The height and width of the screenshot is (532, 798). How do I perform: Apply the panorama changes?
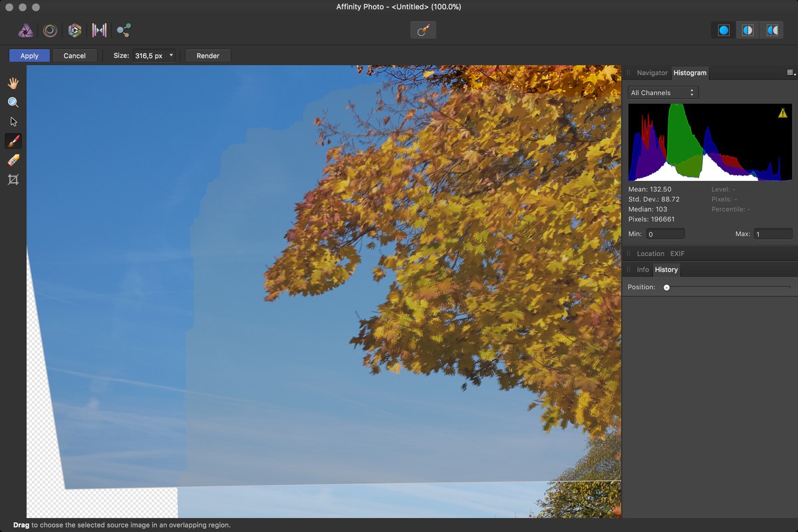pos(29,56)
